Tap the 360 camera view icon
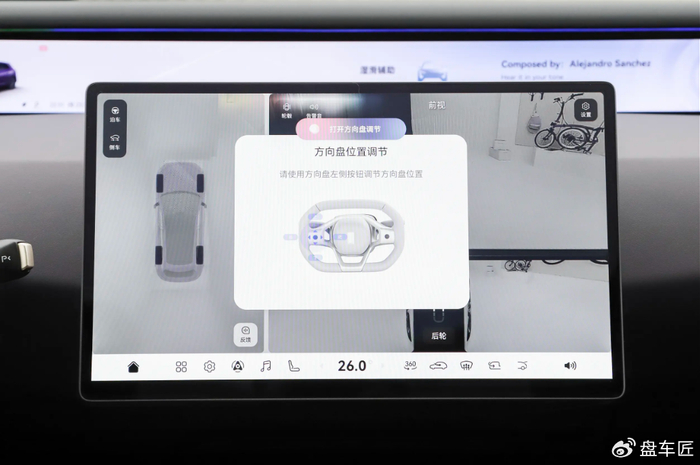 [410, 366]
